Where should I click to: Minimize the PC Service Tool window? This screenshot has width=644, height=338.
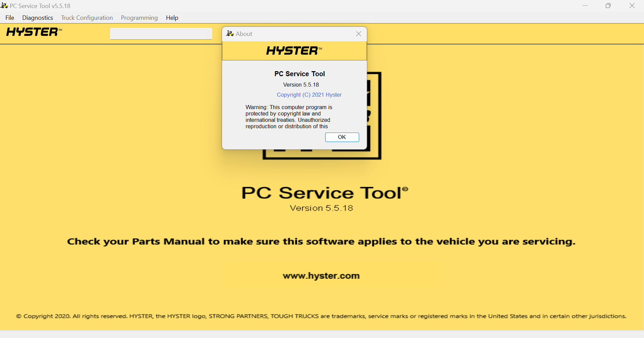[585, 6]
